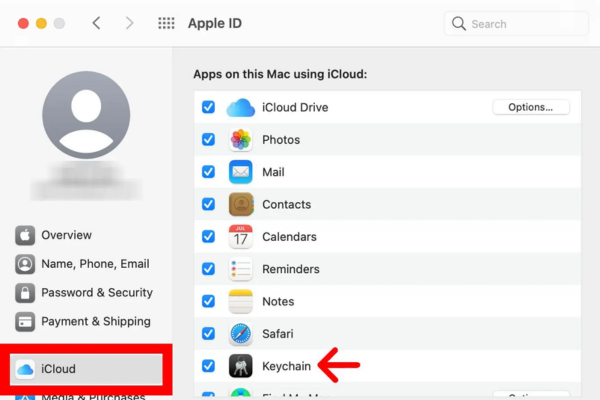The height and width of the screenshot is (400, 600).
Task: Go forward with the right chevron arrow
Action: click(130, 23)
